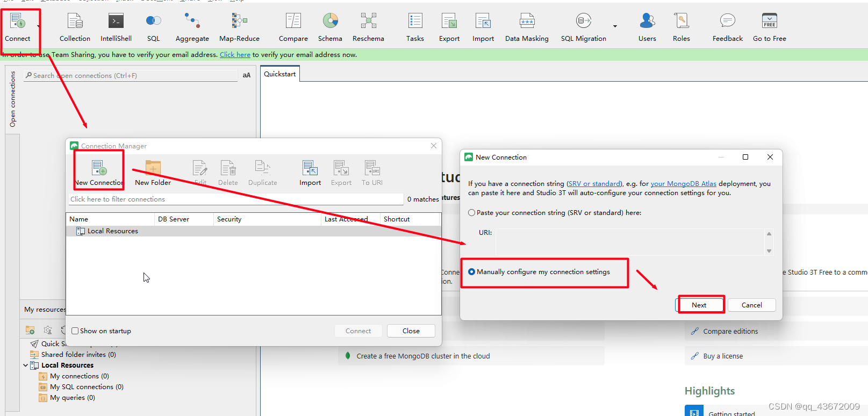Open the Users manager

(647, 28)
